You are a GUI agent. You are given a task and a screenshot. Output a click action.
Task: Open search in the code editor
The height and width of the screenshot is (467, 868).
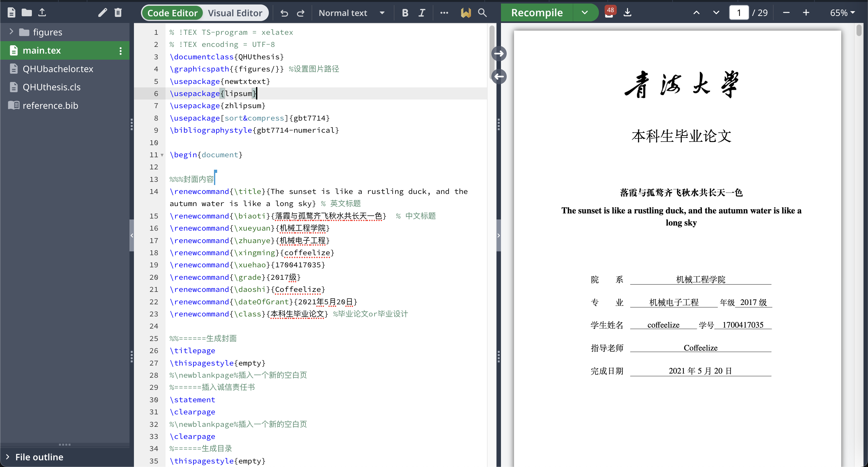point(482,13)
